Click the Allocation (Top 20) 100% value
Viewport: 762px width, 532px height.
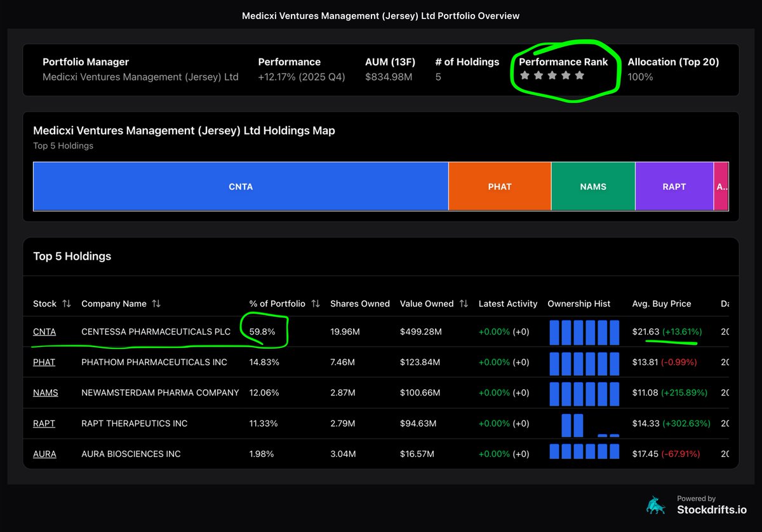[x=640, y=77]
